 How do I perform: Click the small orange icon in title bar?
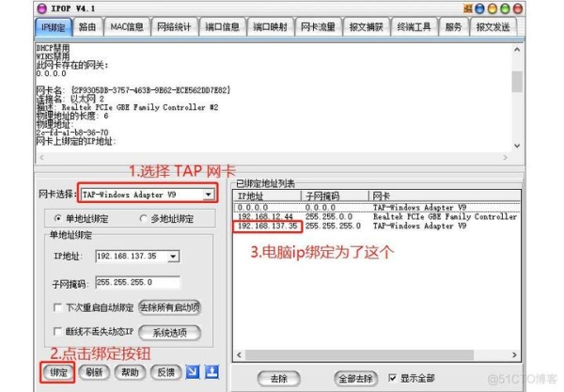(x=468, y=8)
